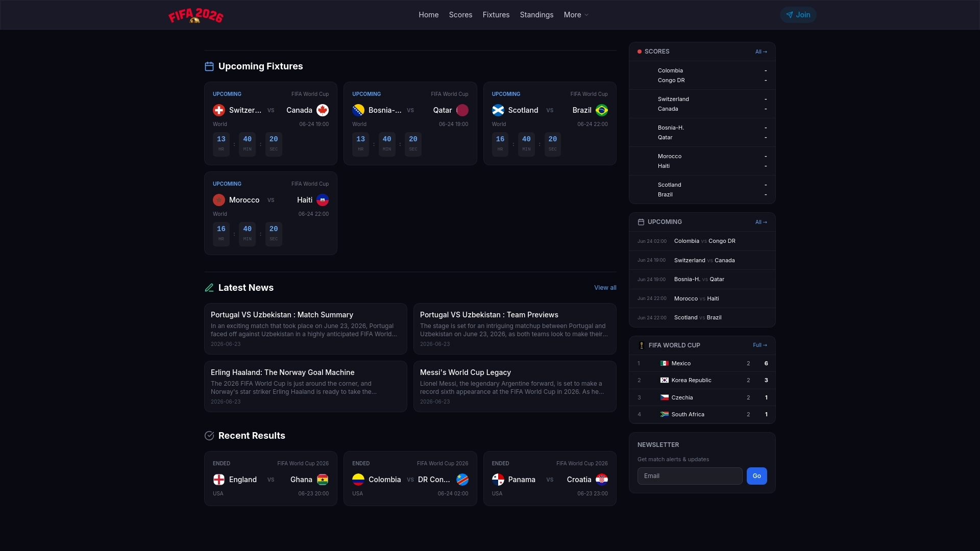Screen dimensions: 980x551
Task: Click the Croatia flag icon
Action: point(602,480)
